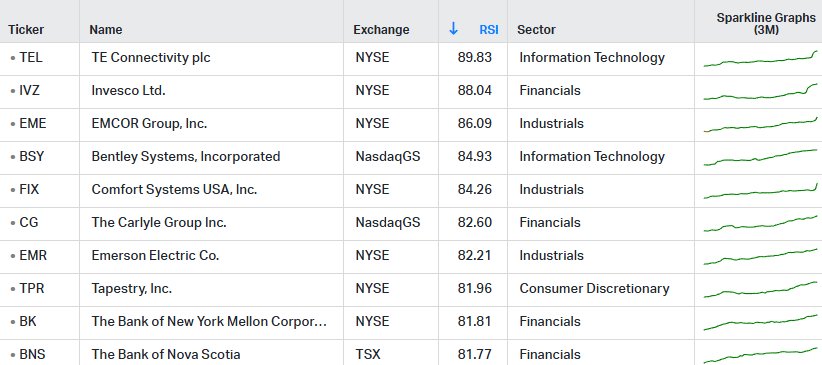Open the FIX sparkline chart
822x365 pixels.
[x=760, y=191]
